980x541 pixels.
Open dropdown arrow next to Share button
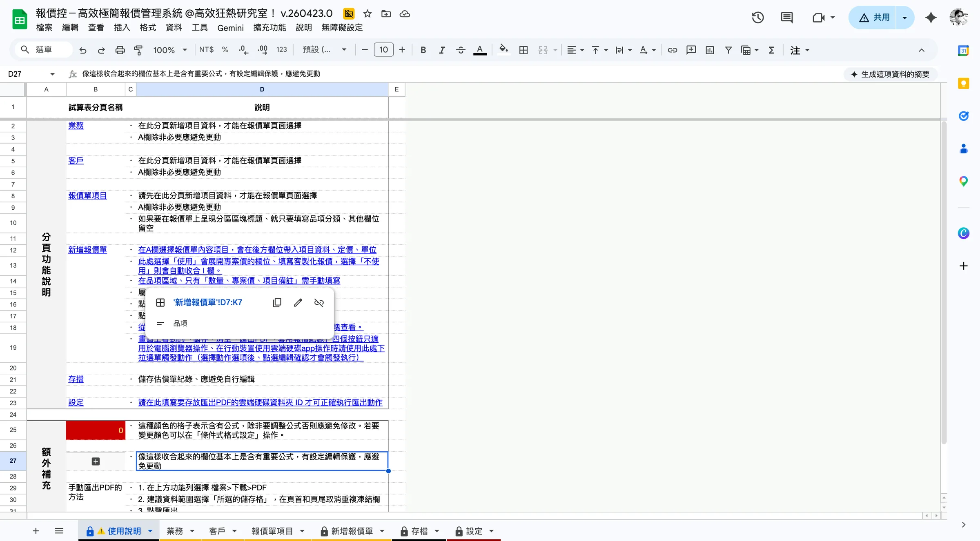point(904,18)
